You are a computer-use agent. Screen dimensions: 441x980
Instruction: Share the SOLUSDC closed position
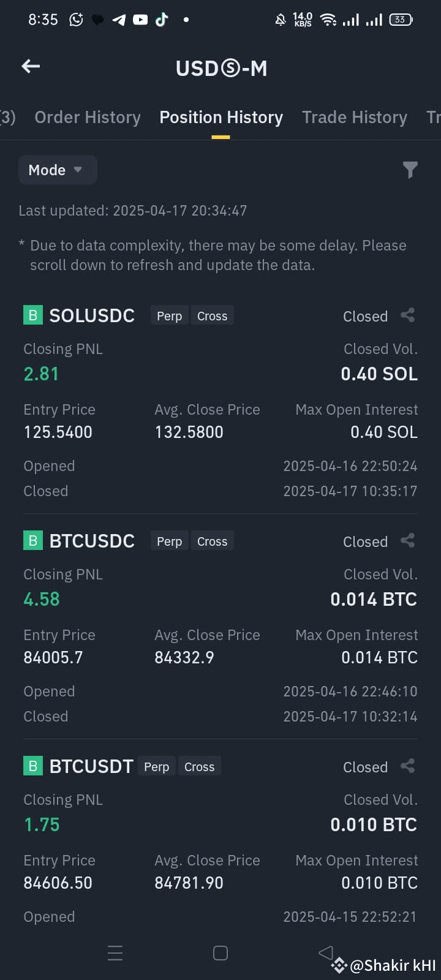click(408, 315)
